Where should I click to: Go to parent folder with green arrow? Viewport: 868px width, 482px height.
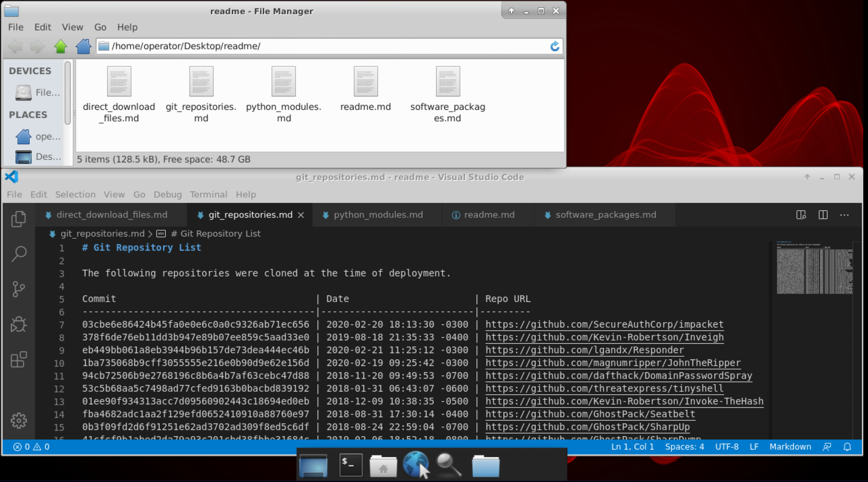coord(61,46)
